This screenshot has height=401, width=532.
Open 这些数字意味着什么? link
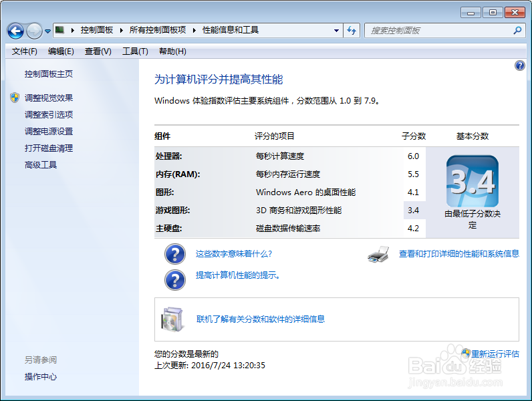[234, 254]
